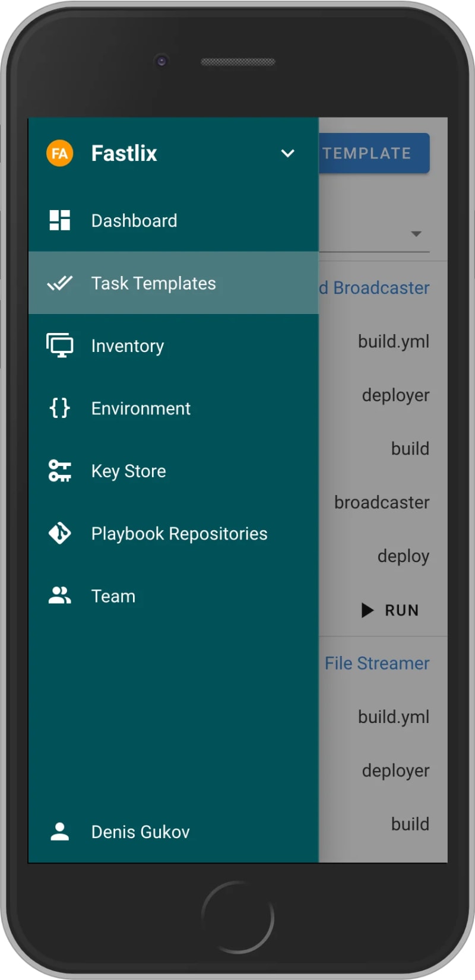Open the File Streamer template link
This screenshot has height=980, width=475.
point(377,663)
